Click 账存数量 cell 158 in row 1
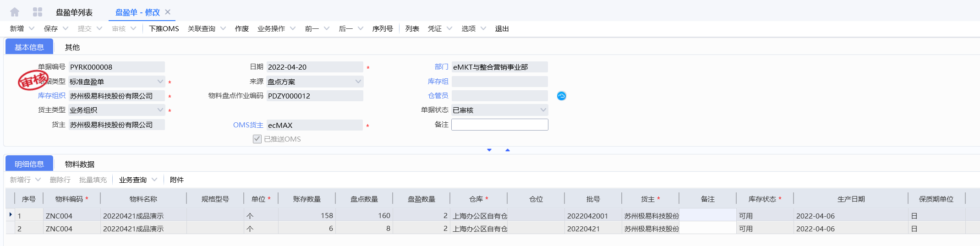This screenshot has height=246, width=980. 307,216
